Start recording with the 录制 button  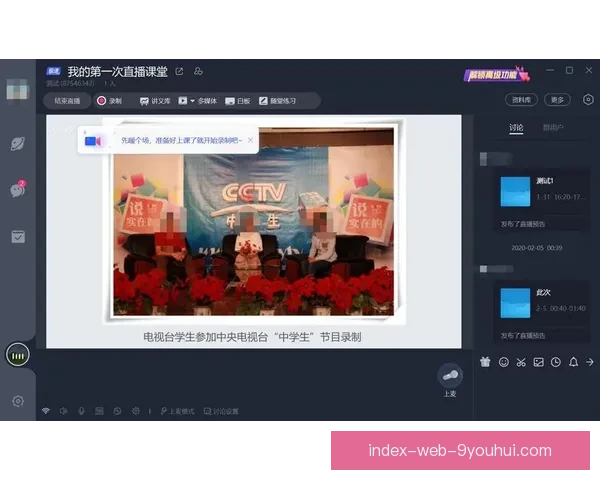109,101
